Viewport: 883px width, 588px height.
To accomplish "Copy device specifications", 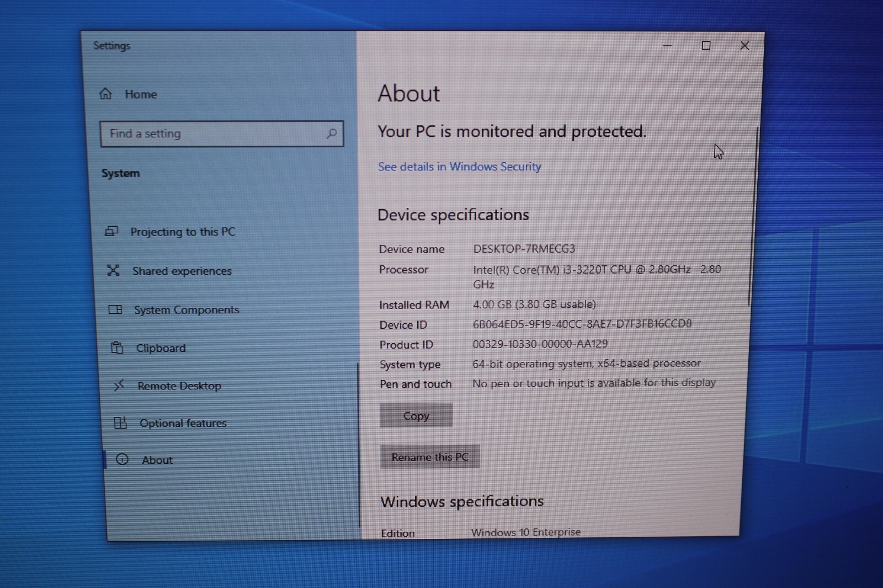I will click(416, 415).
